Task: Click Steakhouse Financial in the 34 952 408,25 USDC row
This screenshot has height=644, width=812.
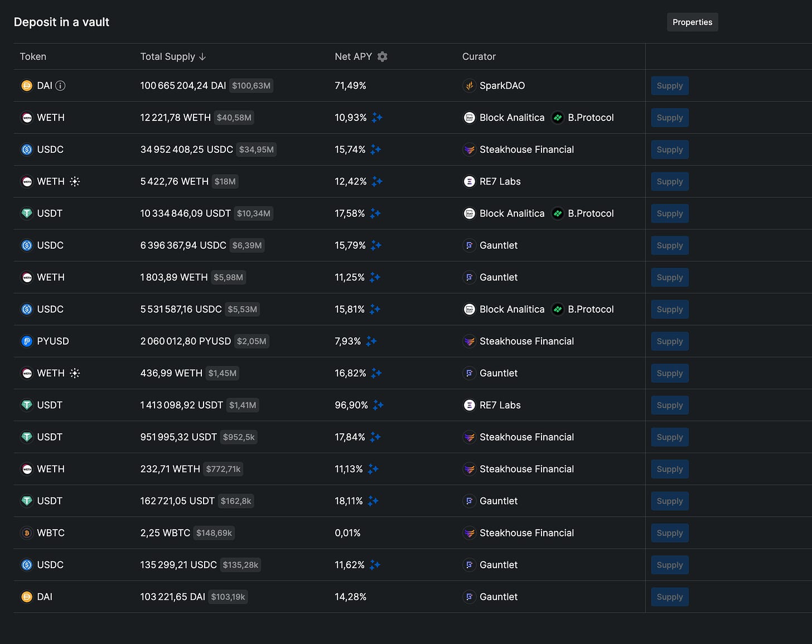Action: (526, 149)
